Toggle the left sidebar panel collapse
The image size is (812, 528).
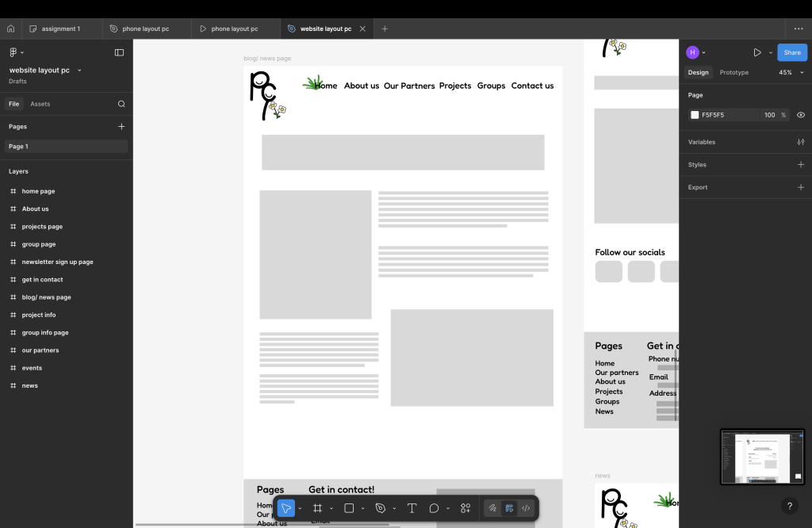coord(119,52)
